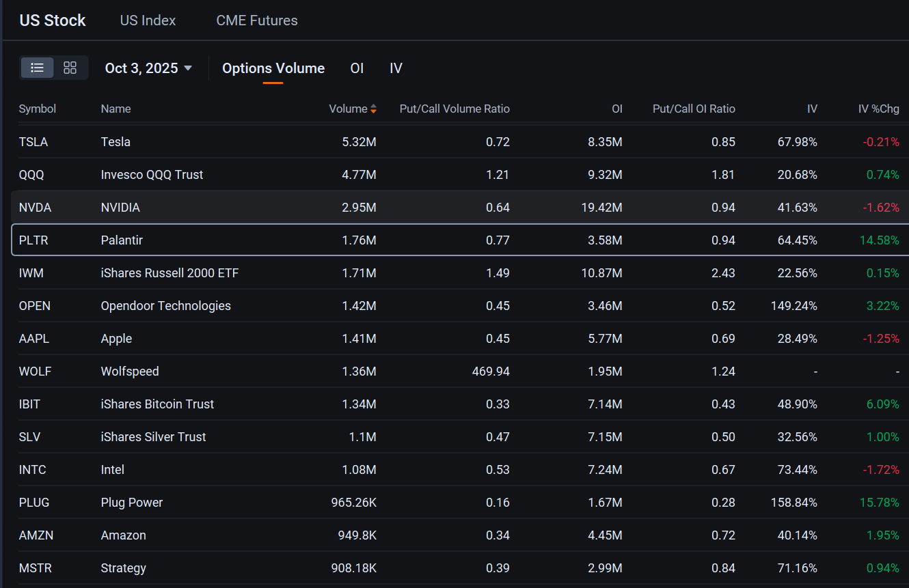Image resolution: width=909 pixels, height=588 pixels.
Task: Select the US Stock tab
Action: pos(53,20)
